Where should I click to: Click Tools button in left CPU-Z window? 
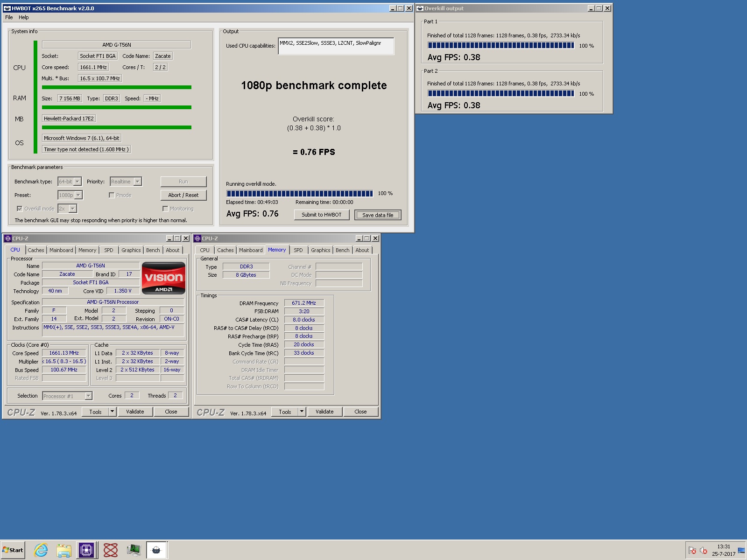(x=95, y=412)
